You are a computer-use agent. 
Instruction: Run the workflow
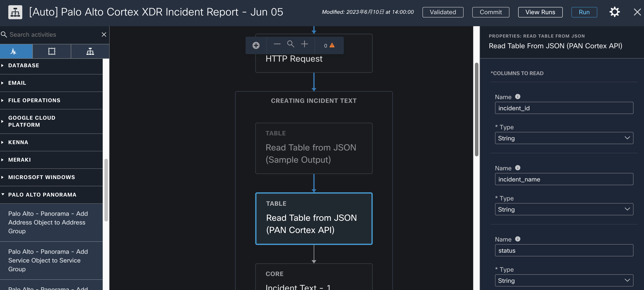[584, 12]
